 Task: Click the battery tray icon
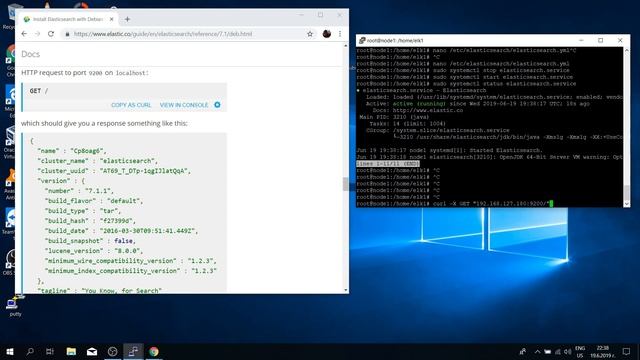(x=547, y=351)
